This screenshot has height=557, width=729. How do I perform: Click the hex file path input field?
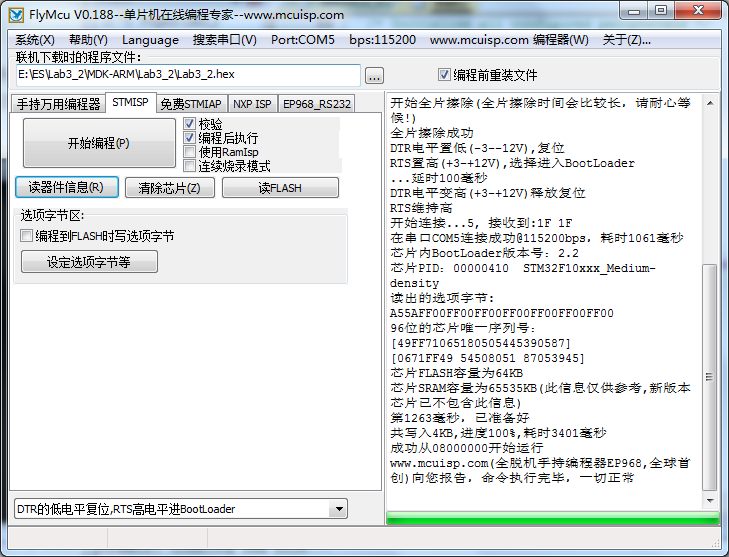188,75
